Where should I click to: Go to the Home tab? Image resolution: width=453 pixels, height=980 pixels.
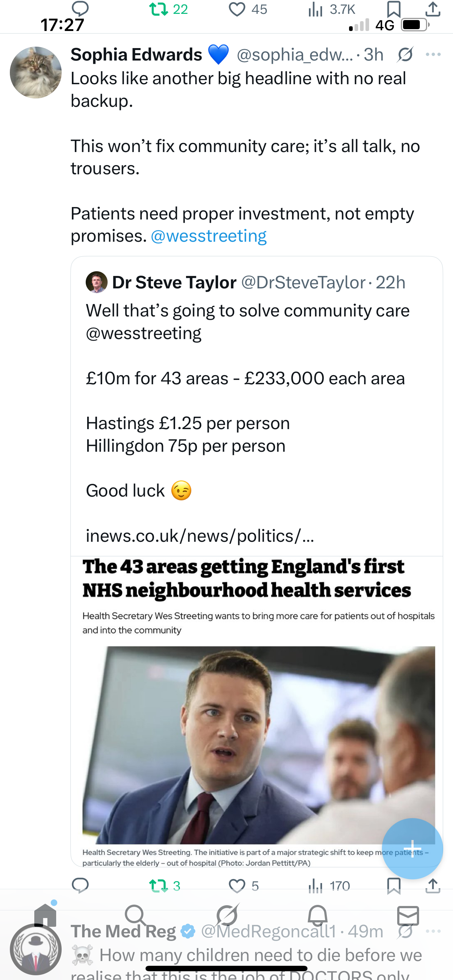45,915
